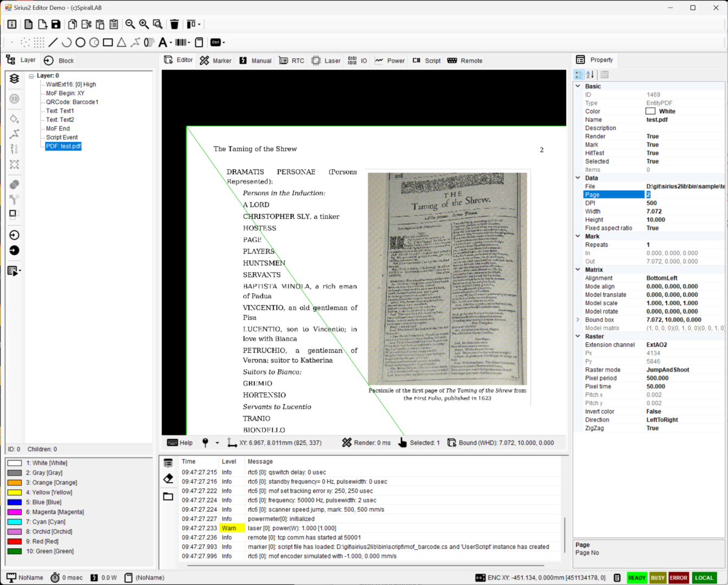Click the paint bucket hatch icon in sidebar

click(x=15, y=119)
